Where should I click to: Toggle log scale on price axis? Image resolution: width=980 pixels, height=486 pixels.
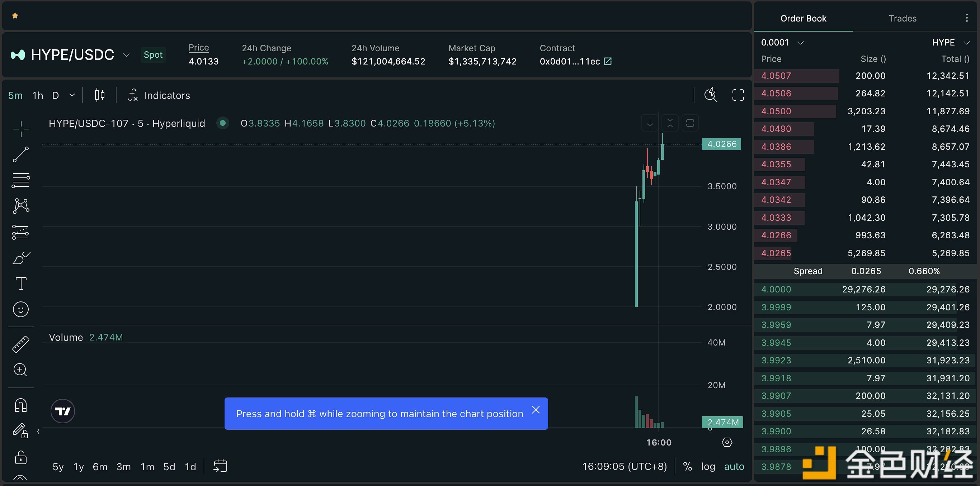click(708, 467)
